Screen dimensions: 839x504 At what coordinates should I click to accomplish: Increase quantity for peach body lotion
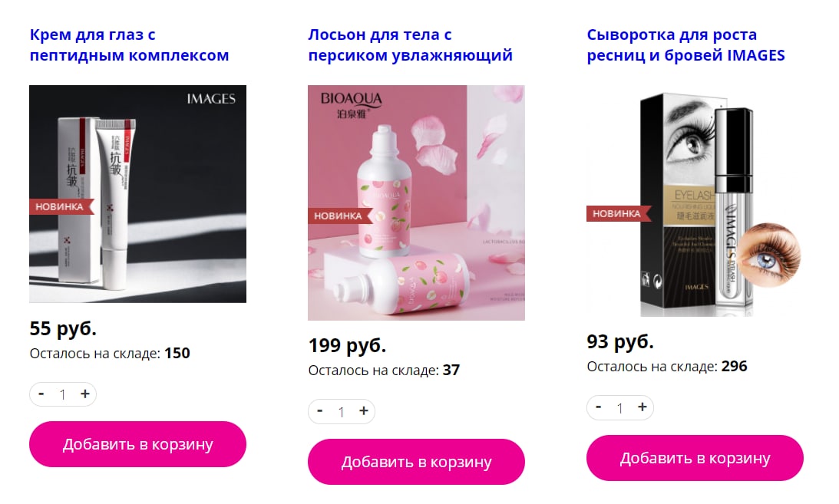click(x=363, y=411)
